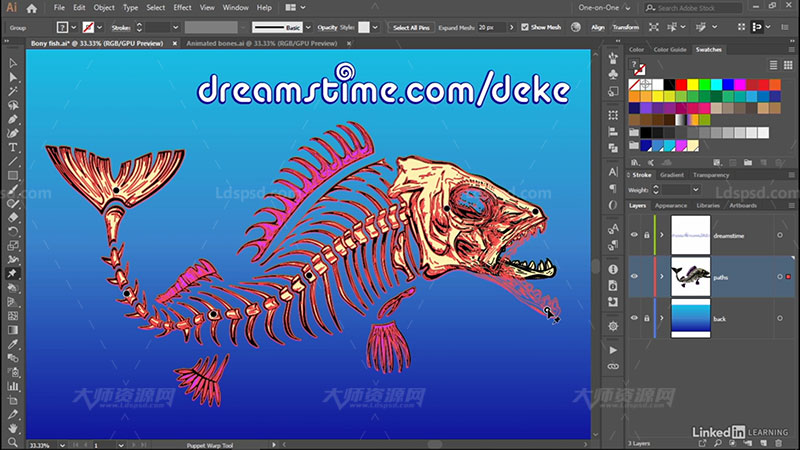Open the Effect menu

click(182, 8)
